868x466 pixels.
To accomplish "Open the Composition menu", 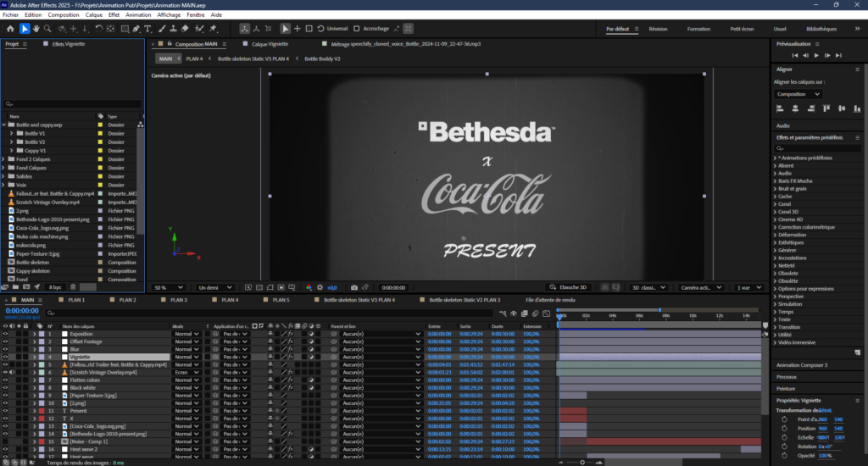I will pos(64,14).
